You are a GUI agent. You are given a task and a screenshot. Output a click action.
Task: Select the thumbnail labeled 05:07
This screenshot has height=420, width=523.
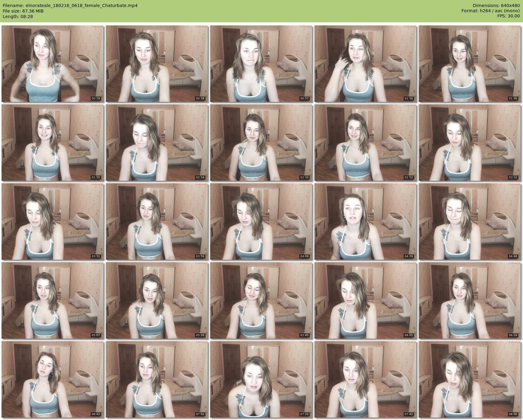tap(53, 300)
